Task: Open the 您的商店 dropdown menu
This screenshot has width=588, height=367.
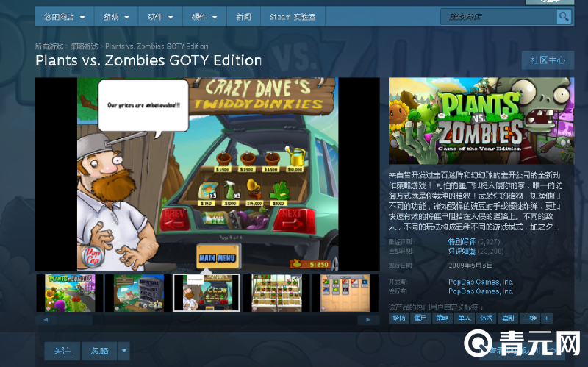Action: [x=64, y=17]
